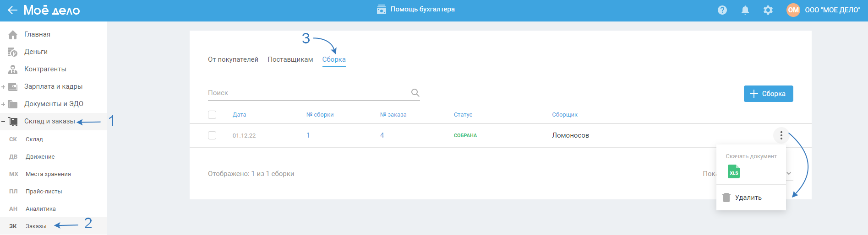Open the notifications bell
The width and height of the screenshot is (868, 235).
tap(745, 10)
